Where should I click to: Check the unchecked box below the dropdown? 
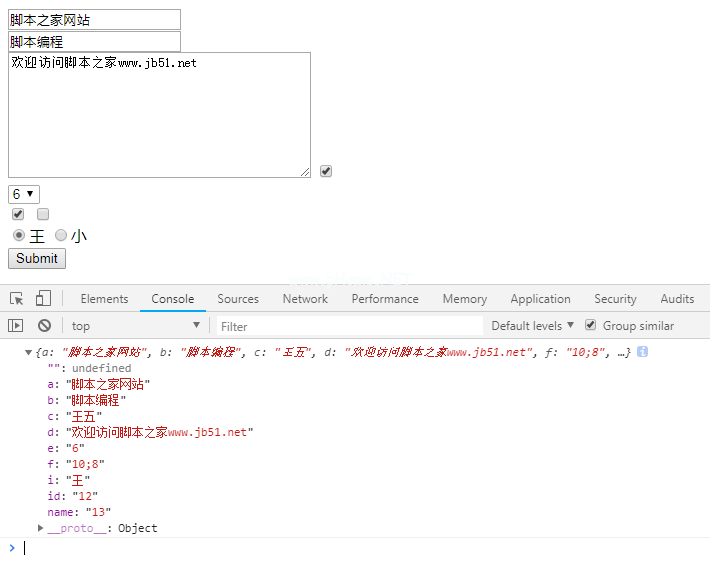[43, 214]
